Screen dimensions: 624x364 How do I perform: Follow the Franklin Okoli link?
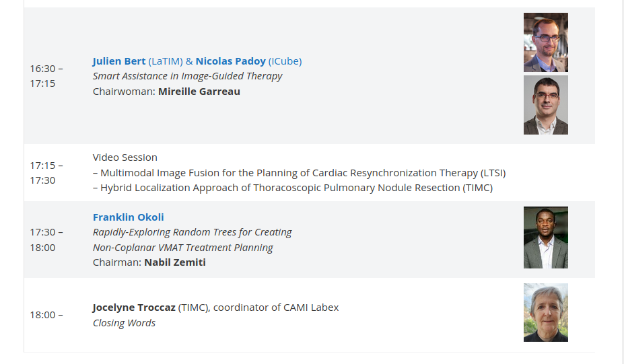point(128,217)
